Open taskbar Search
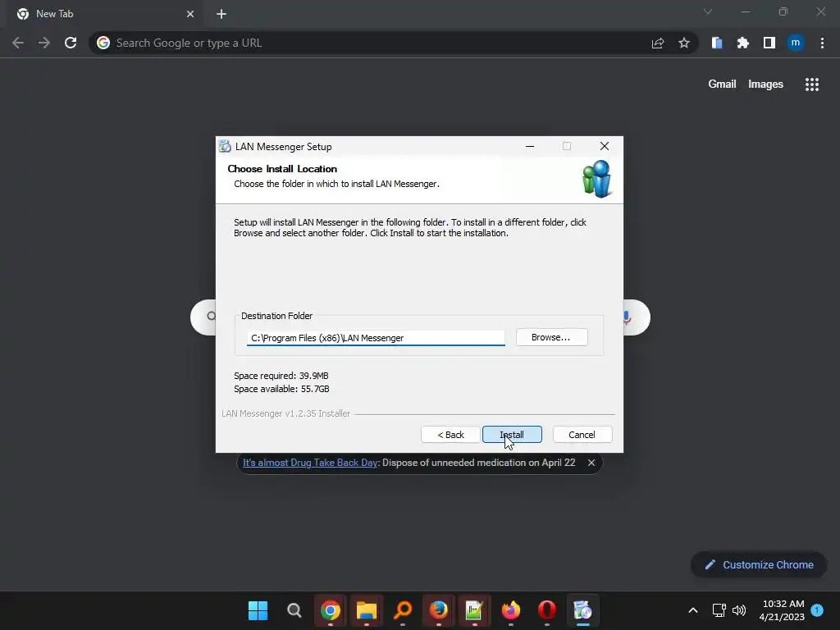Screen dimensions: 840x630 294,610
